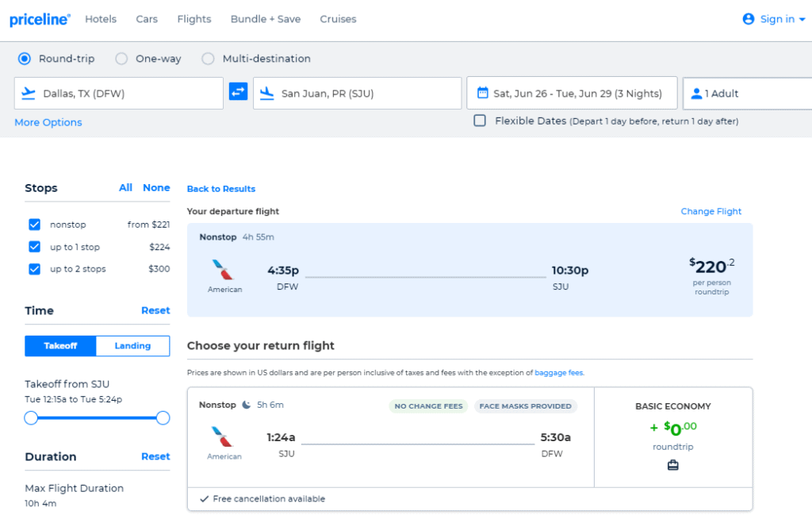Switch to the Cruises section

[338, 19]
